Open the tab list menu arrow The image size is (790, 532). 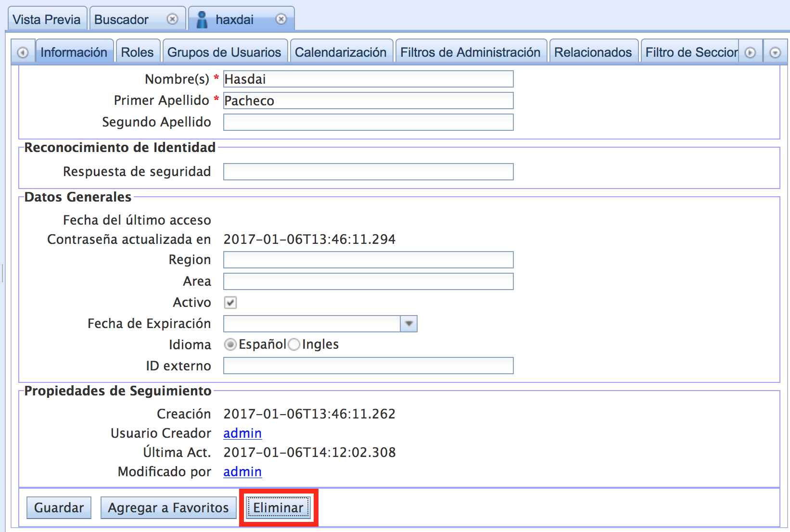click(x=775, y=52)
